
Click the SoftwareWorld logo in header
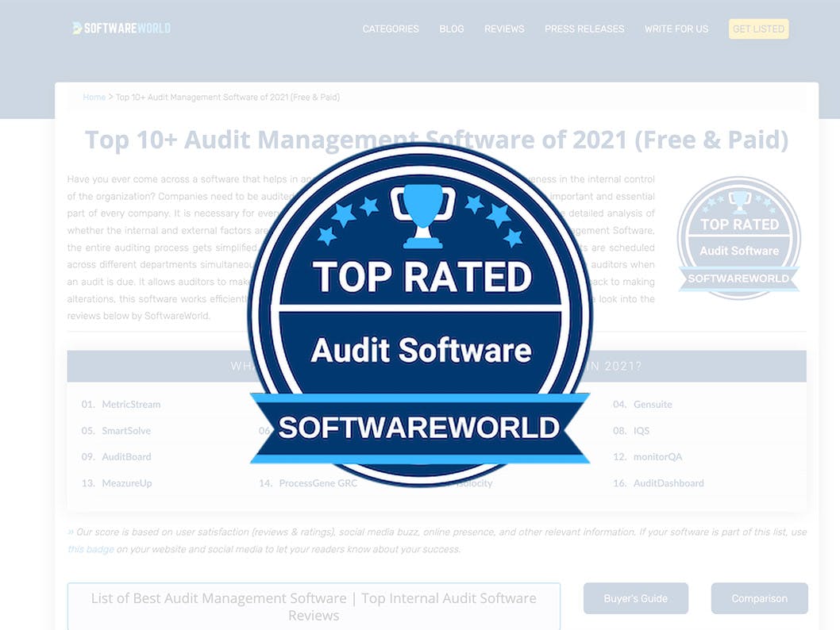click(x=121, y=29)
